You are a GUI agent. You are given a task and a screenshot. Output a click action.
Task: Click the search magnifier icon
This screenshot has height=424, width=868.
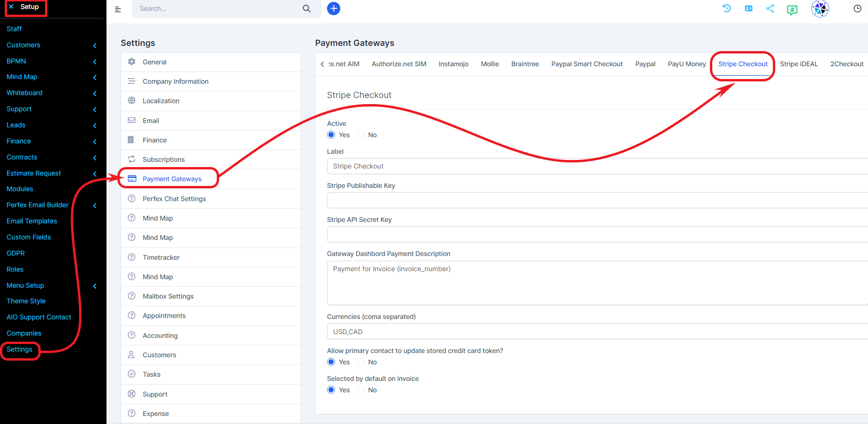307,9
